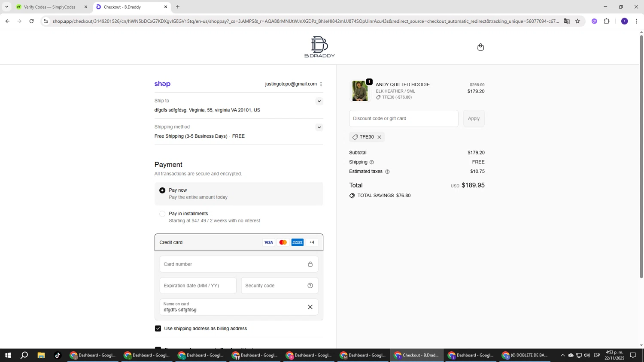The height and width of the screenshot is (362, 644).
Task: Open the volume control in system tray
Action: tap(587, 355)
